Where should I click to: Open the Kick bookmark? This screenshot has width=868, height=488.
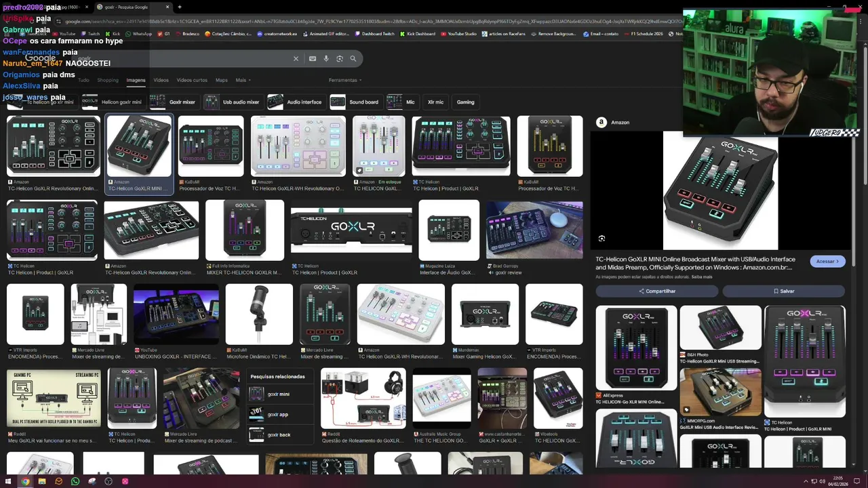point(113,34)
